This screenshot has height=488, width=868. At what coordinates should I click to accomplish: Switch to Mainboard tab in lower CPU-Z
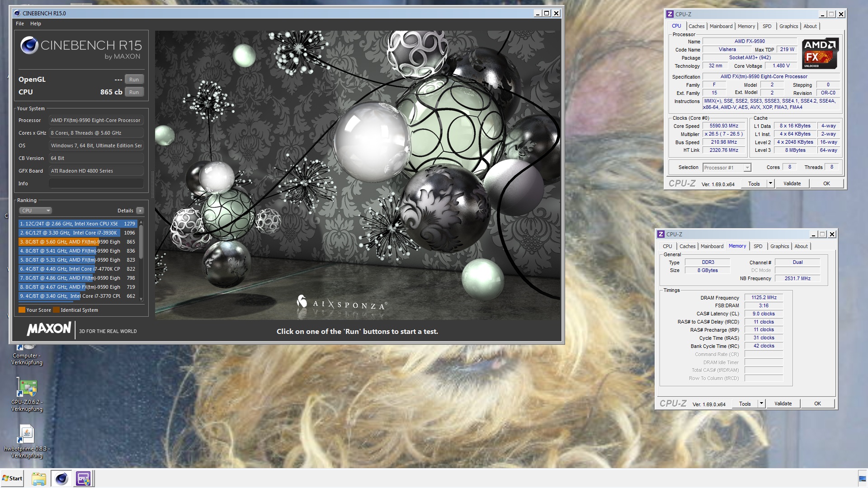click(x=712, y=246)
